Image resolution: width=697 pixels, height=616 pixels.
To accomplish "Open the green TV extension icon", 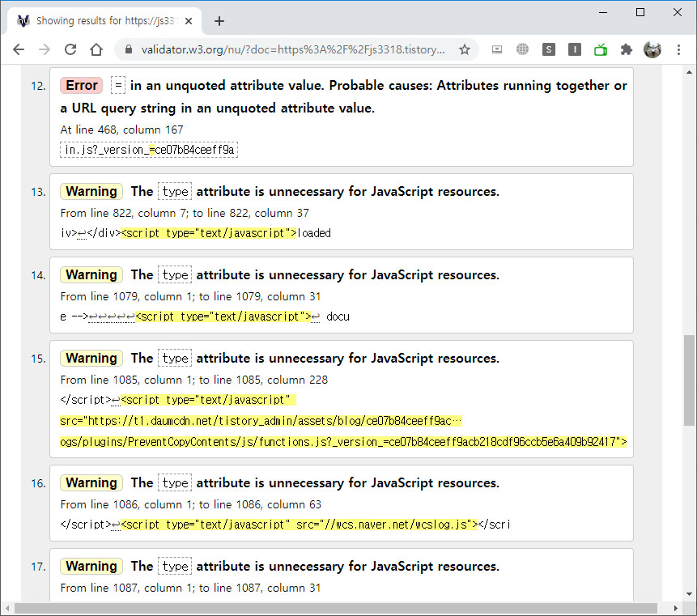I will click(601, 49).
